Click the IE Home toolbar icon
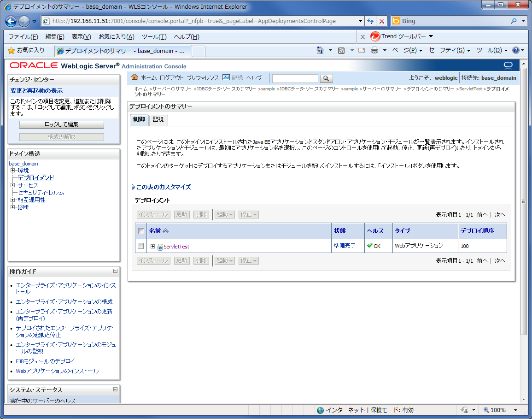532x419 pixels. pyautogui.click(x=320, y=50)
